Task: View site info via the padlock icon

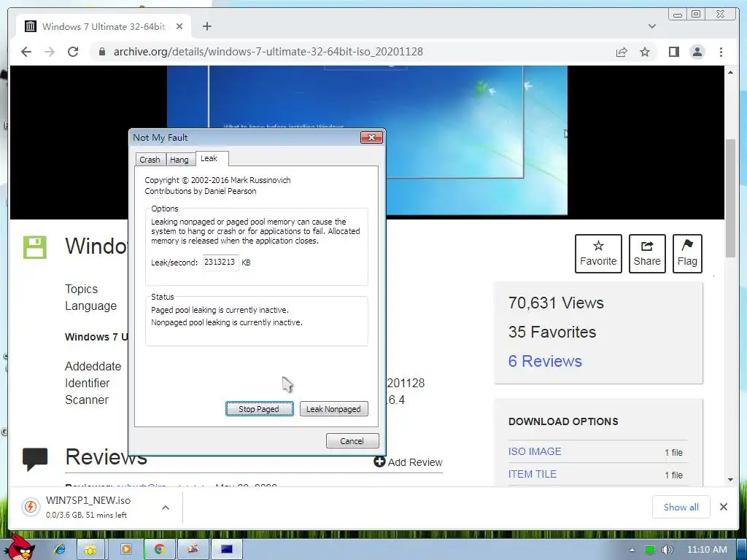Action: click(x=101, y=52)
